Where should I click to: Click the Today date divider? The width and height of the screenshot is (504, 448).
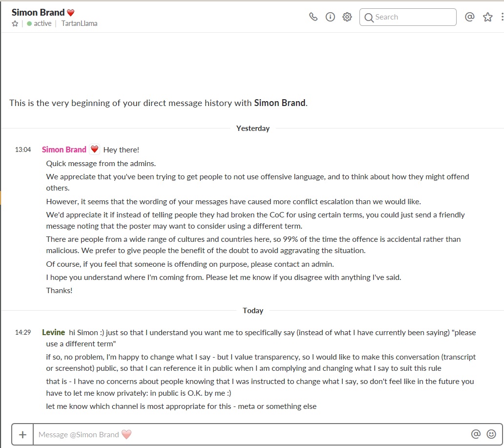click(x=252, y=310)
